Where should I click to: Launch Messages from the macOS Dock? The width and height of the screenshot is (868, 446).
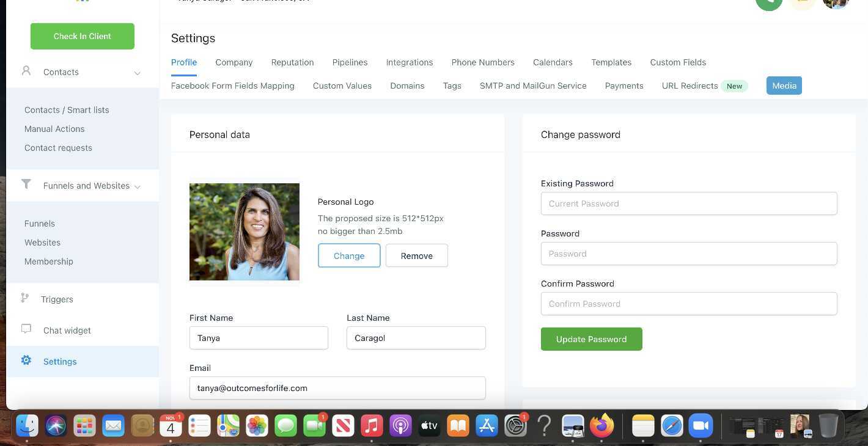[x=286, y=426]
